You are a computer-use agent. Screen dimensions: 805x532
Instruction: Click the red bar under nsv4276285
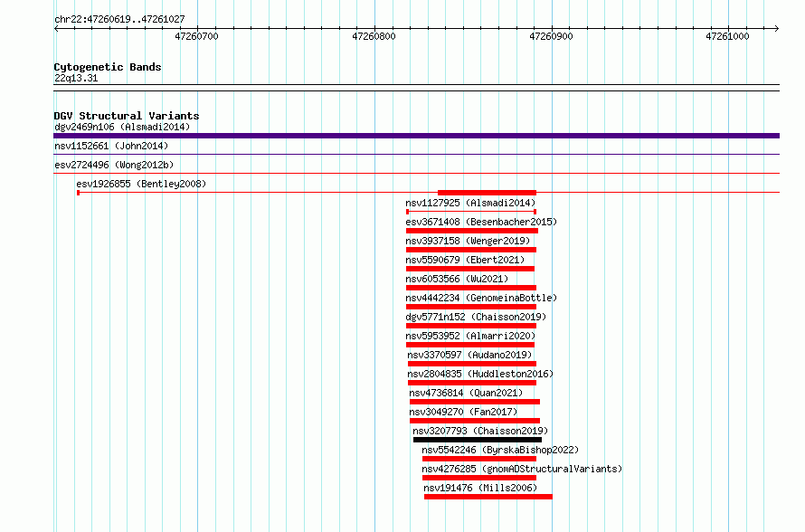click(x=479, y=478)
